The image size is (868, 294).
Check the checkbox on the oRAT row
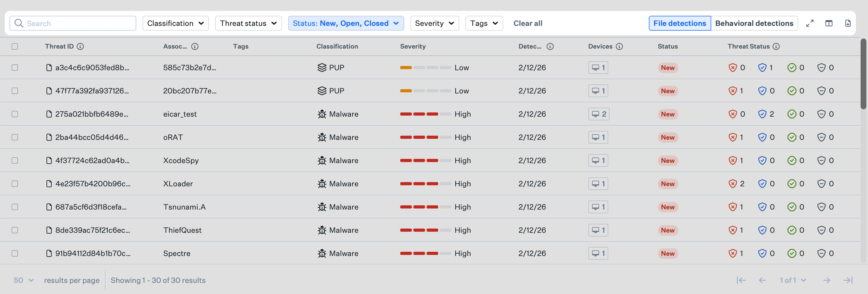15,137
